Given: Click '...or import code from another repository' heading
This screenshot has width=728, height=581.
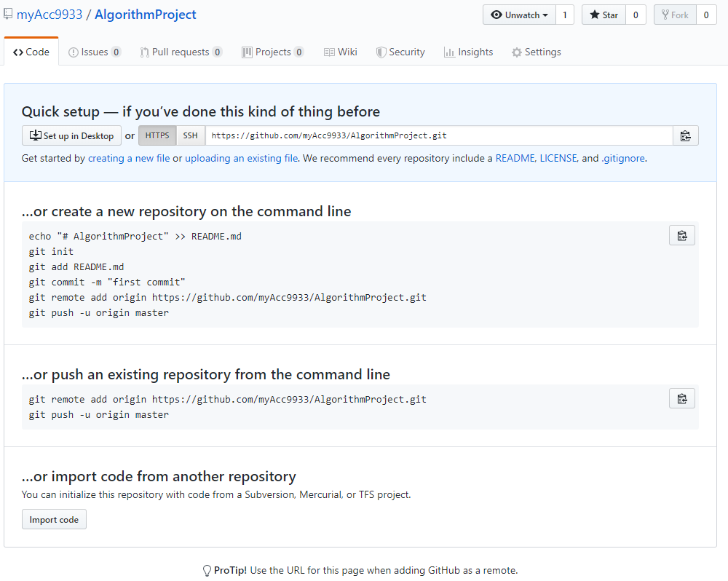Looking at the screenshot, I should click(159, 476).
